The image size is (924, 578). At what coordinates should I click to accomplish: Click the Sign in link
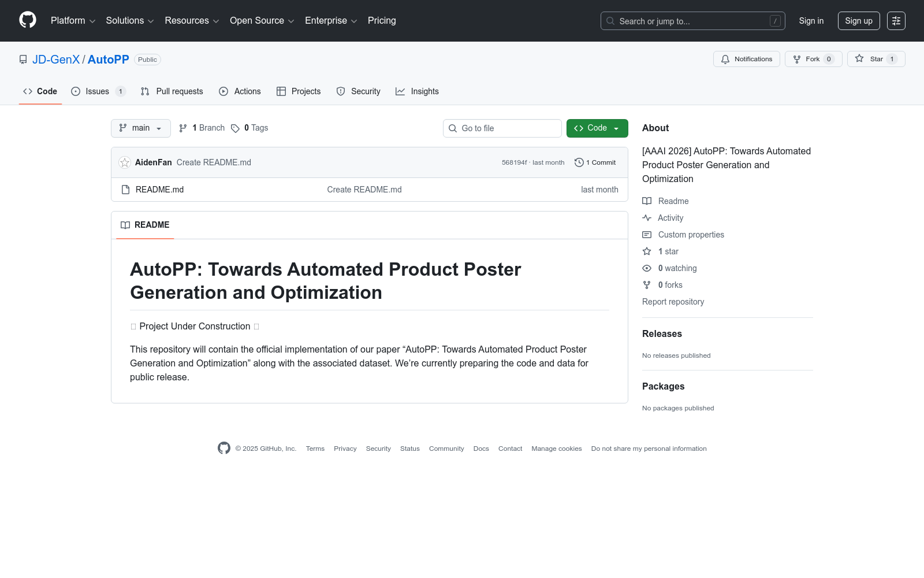811,21
